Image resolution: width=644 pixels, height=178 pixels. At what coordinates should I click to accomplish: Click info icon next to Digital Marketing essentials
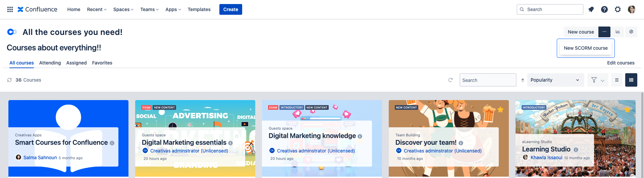[230, 143]
